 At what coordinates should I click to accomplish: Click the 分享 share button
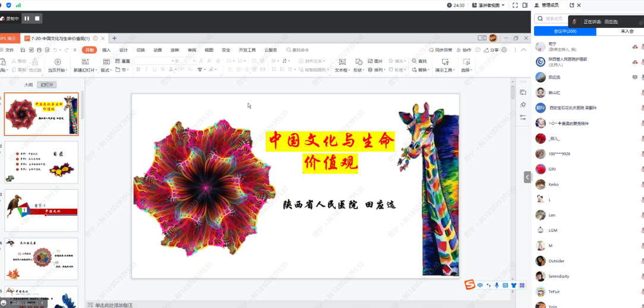point(491,50)
